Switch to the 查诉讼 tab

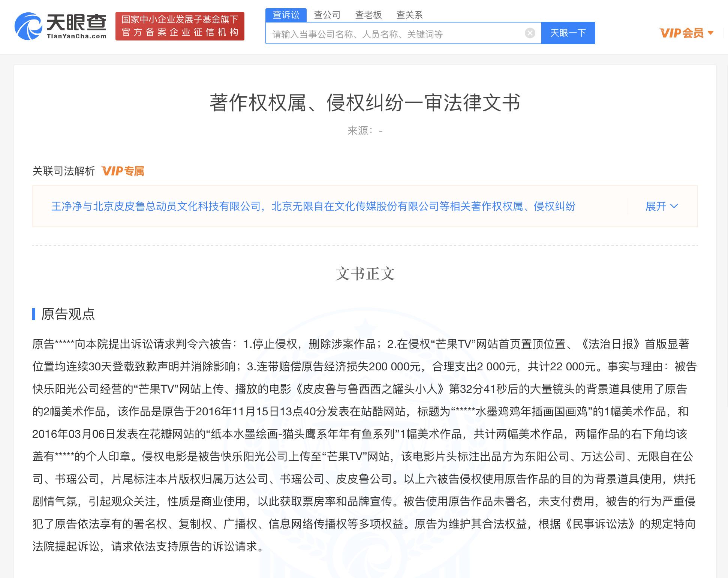(x=286, y=15)
